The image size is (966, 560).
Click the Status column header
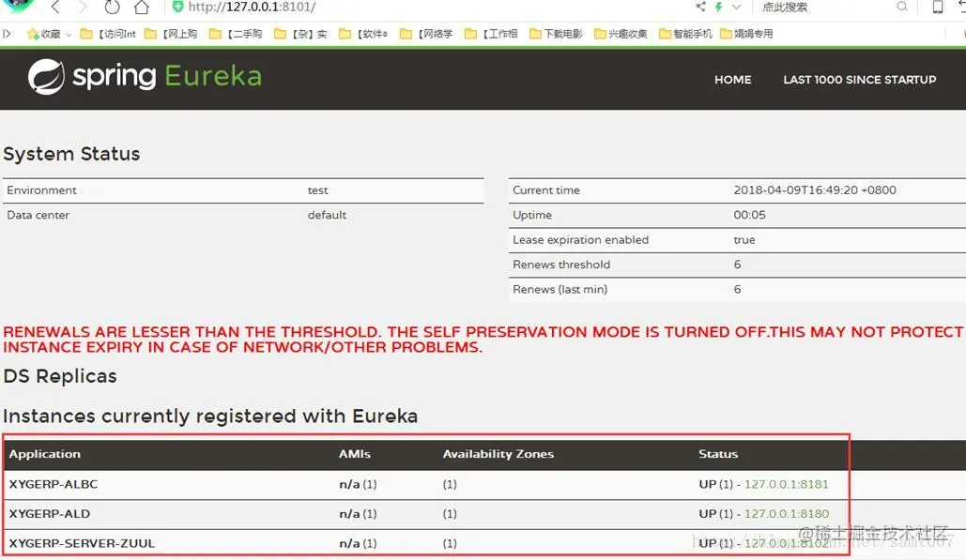(718, 454)
